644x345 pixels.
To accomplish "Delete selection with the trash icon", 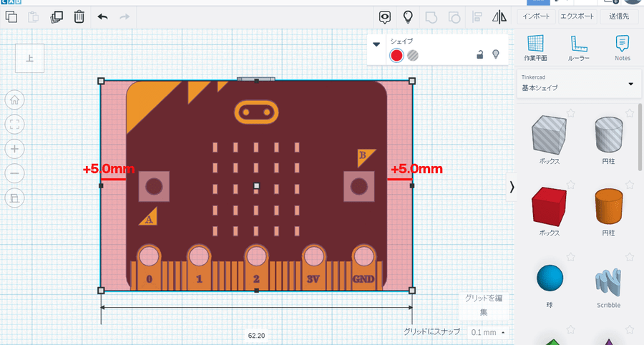I will (x=79, y=17).
